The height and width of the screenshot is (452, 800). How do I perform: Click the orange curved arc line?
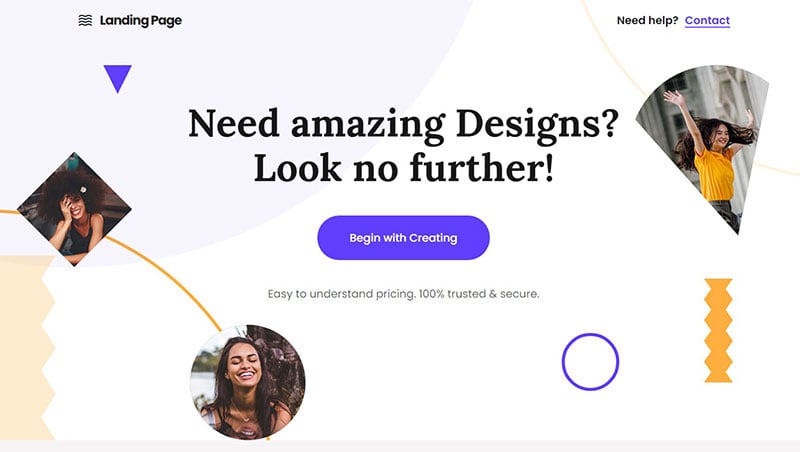coord(168,281)
